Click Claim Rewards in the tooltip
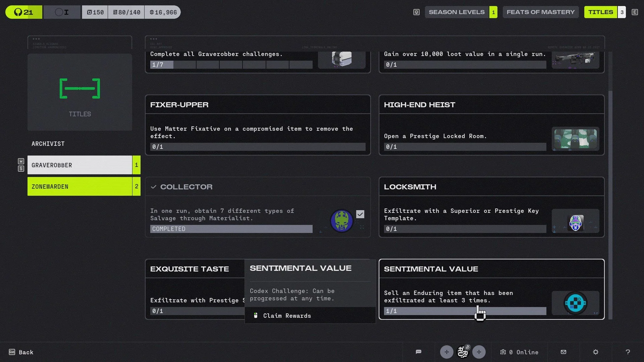644x362 pixels. point(287,316)
